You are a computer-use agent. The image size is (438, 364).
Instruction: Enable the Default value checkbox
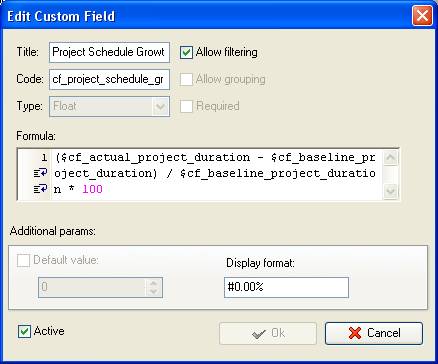(x=23, y=260)
